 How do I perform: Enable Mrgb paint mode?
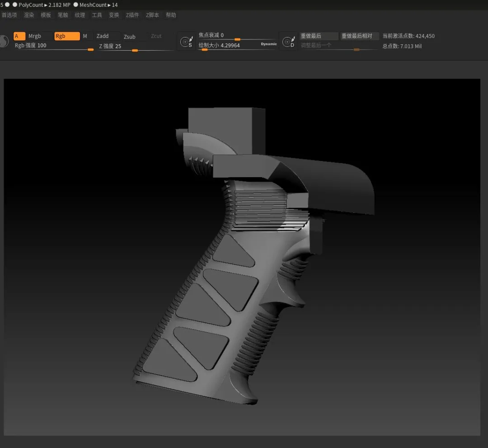(x=35, y=36)
